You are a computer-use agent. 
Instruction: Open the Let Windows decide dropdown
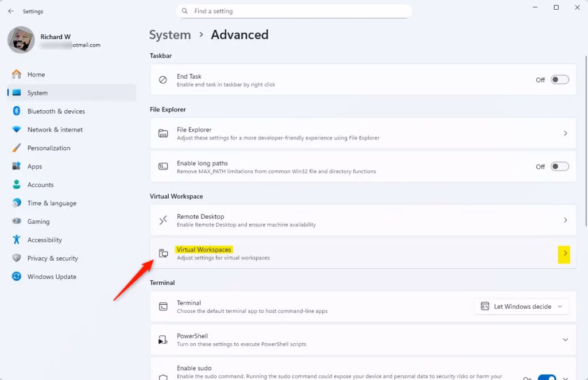coord(521,307)
